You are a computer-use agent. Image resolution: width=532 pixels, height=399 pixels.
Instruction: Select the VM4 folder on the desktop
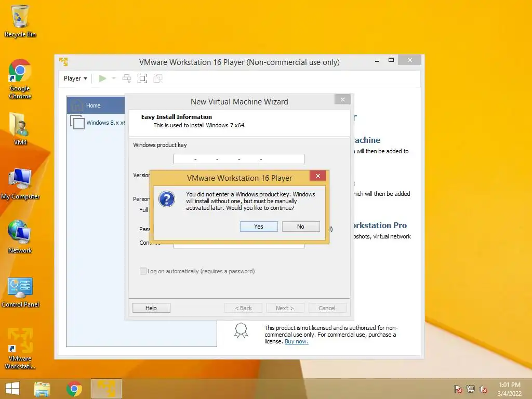click(20, 129)
